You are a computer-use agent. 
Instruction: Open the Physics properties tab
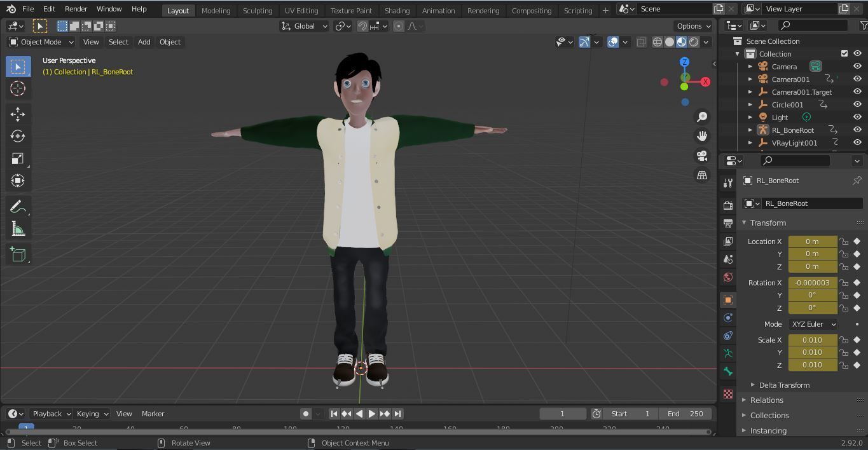(728, 317)
